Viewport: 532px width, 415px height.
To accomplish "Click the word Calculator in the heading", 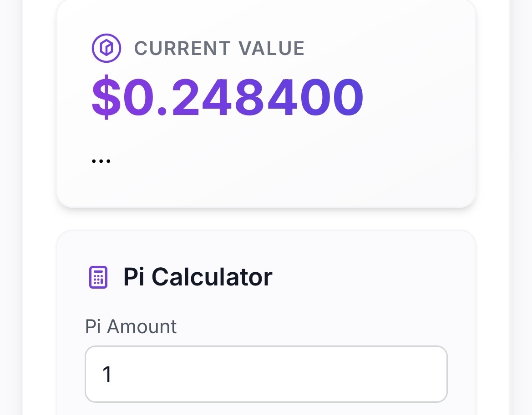I will 212,276.
